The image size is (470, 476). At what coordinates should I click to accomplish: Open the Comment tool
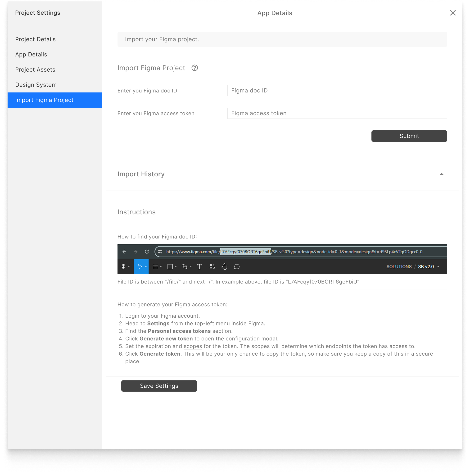click(x=236, y=266)
